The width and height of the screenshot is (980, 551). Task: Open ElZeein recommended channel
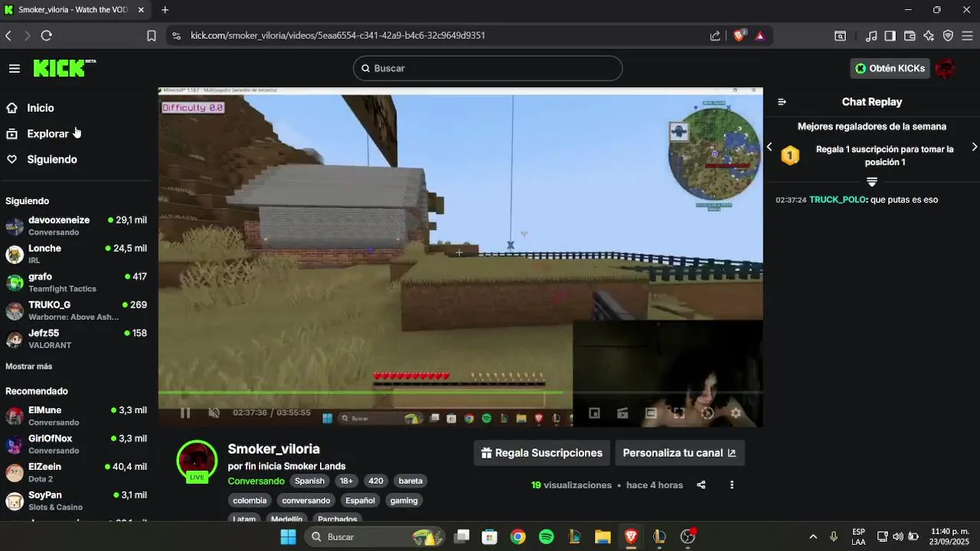tap(77, 472)
